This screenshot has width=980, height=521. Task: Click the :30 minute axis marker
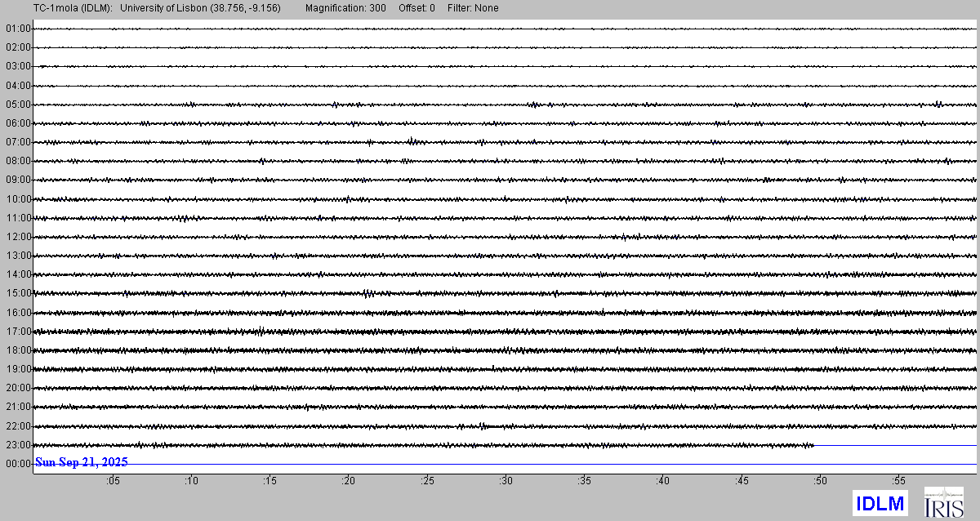tap(506, 482)
